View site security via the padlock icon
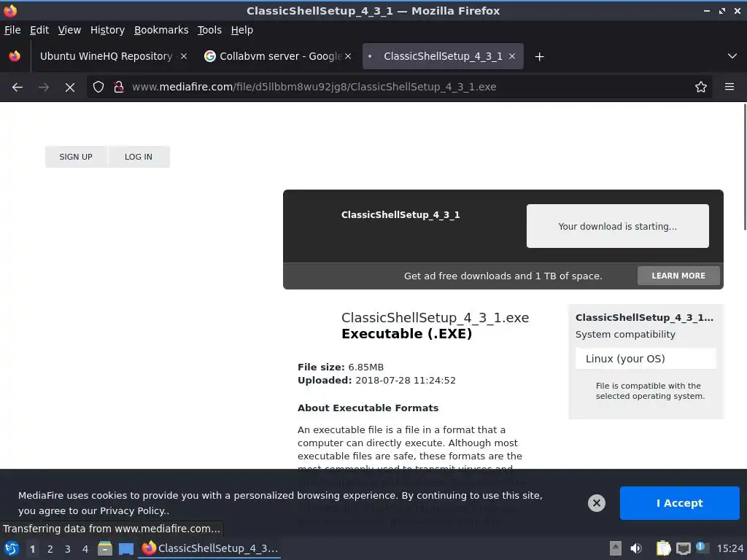This screenshot has height=560, width=747. 119,87
